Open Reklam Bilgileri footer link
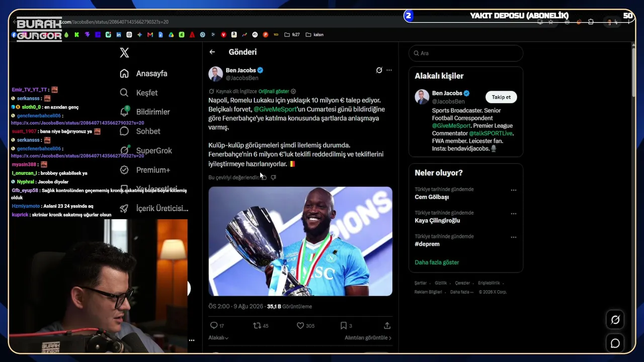Screen dimensions: 644x362 (428, 292)
